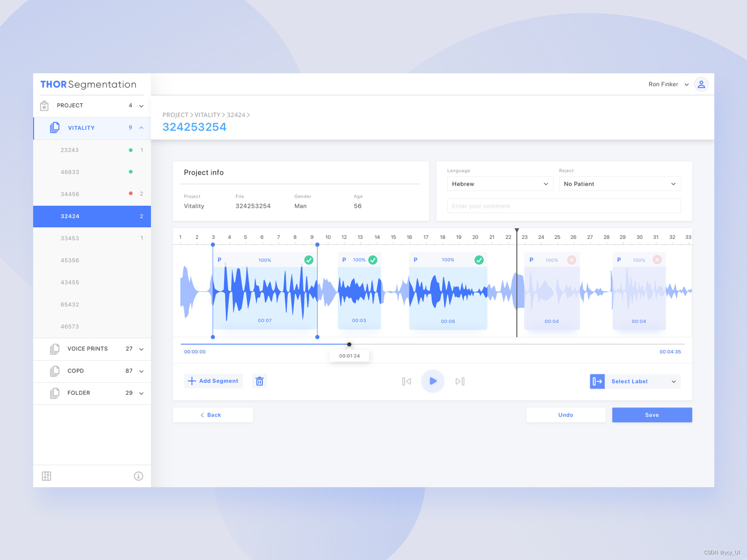
Task: Click the right top handle of selected segment
Action: click(317, 245)
